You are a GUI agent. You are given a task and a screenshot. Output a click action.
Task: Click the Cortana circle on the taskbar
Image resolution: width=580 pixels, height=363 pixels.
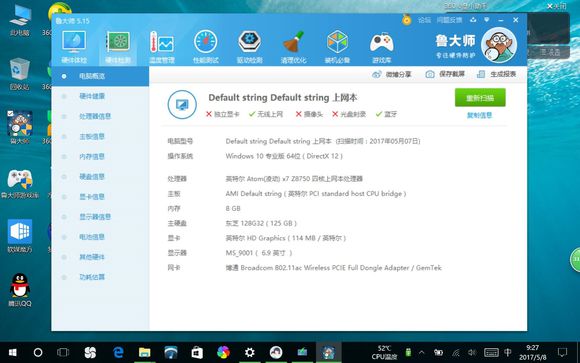coord(38,353)
